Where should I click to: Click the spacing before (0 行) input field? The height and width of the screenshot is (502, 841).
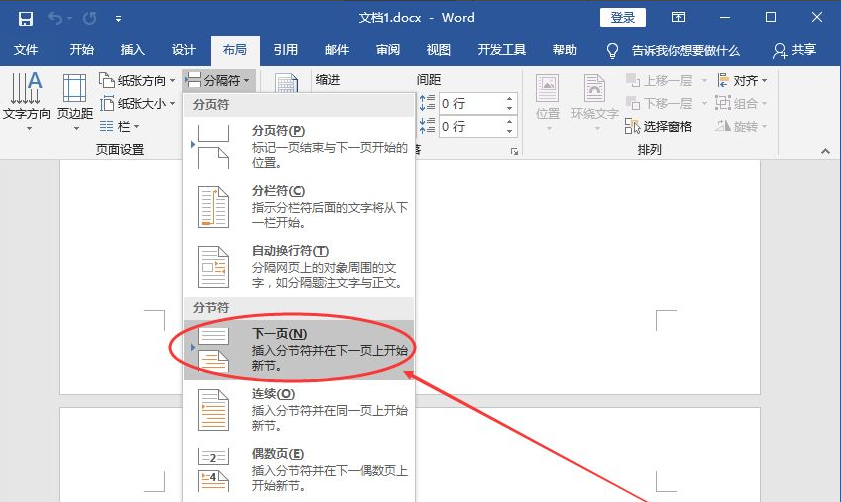[470, 103]
